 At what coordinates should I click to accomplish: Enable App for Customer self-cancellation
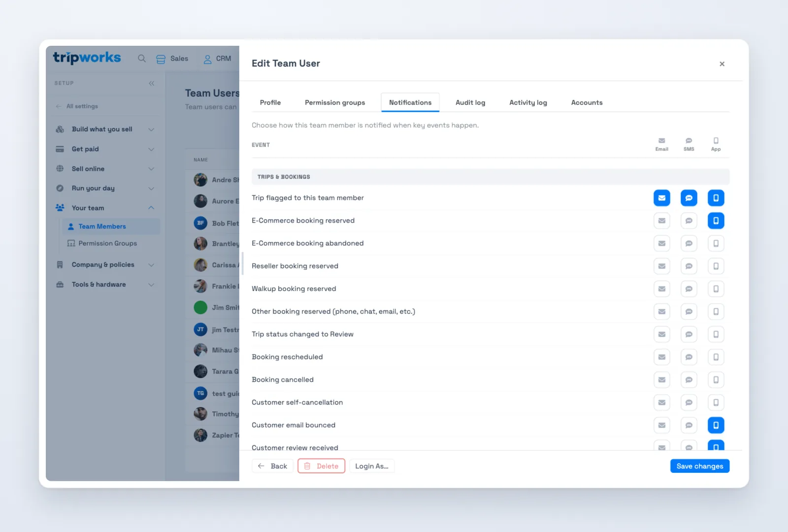(716, 402)
